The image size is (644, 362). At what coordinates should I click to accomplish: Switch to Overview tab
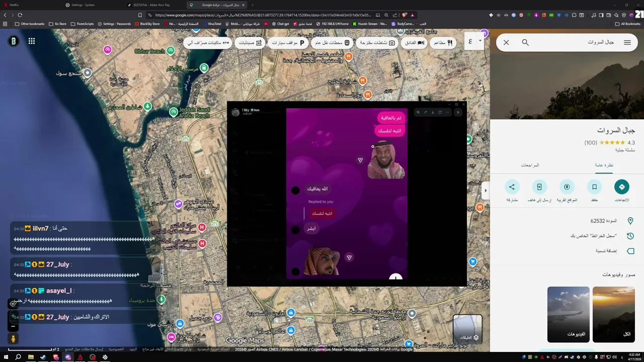604,165
